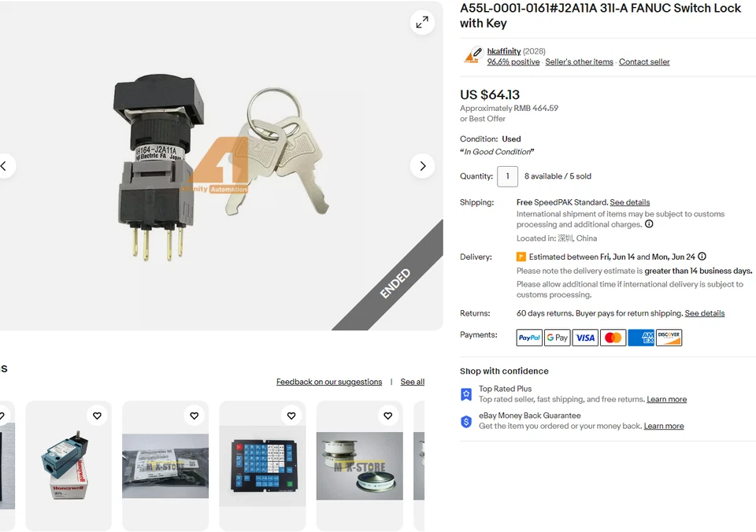Open Honeywell limit switch thumbnail
Screen dimensions: 756x532
click(69, 466)
